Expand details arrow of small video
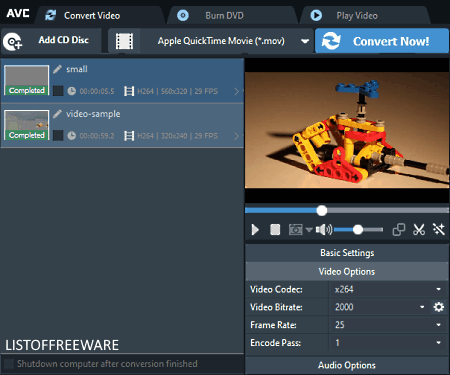 pyautogui.click(x=237, y=91)
